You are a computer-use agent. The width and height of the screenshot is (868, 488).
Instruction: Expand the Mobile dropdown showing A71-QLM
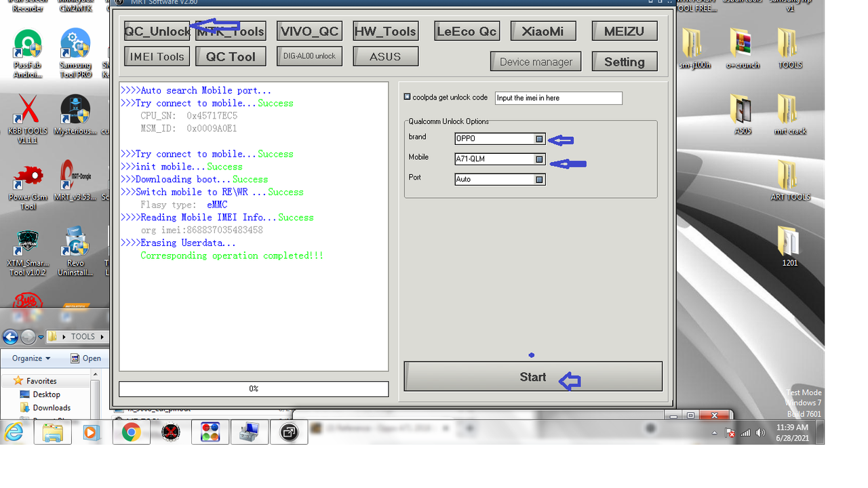coord(539,159)
